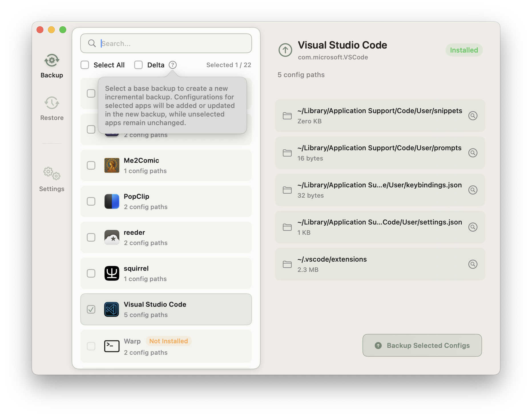This screenshot has width=532, height=417.
Task: Click the Warp terminal icon
Action: click(x=112, y=346)
